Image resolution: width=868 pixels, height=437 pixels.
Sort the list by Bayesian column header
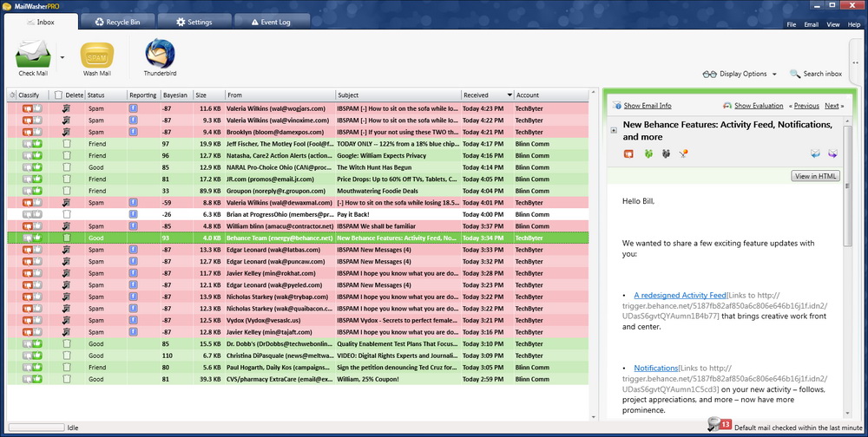[177, 95]
